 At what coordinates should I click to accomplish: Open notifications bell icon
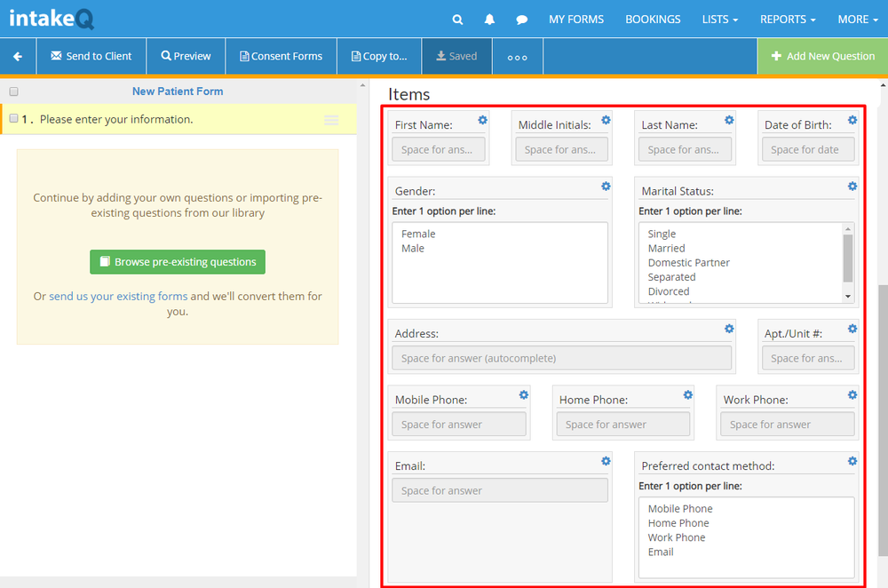(x=490, y=20)
